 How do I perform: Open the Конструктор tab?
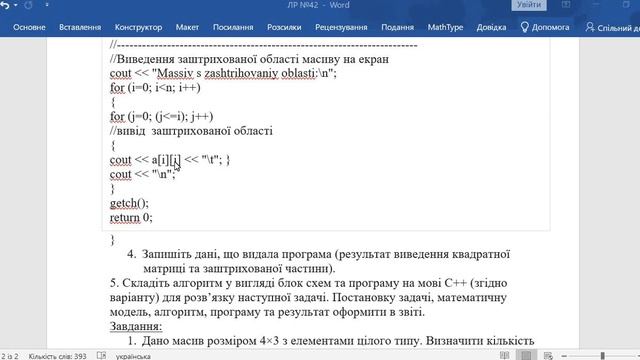tap(138, 27)
